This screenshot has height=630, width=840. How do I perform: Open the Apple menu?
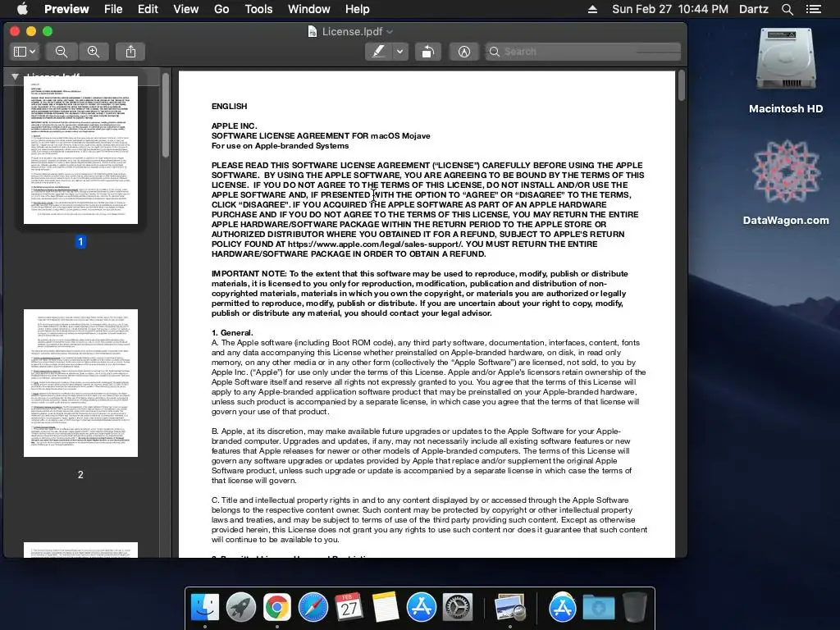tap(22, 9)
